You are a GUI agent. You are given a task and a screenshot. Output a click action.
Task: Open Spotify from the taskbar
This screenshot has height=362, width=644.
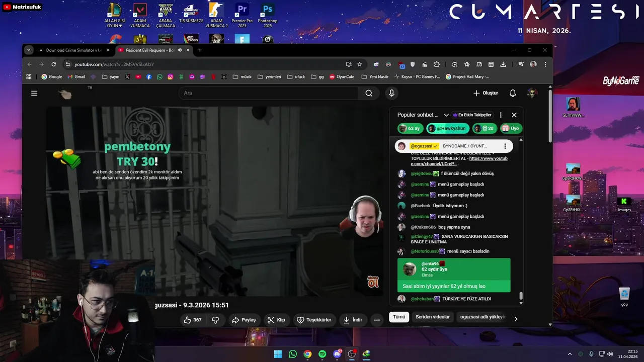pos(323,354)
